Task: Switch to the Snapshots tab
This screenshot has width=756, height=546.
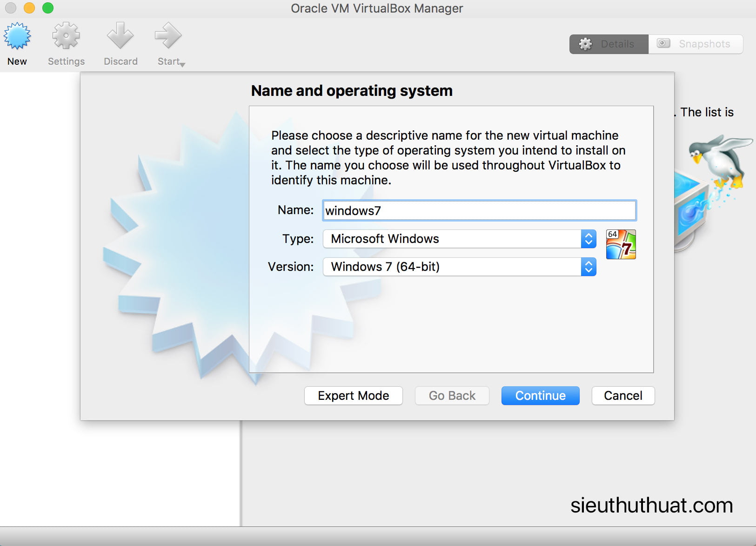Action: click(696, 44)
